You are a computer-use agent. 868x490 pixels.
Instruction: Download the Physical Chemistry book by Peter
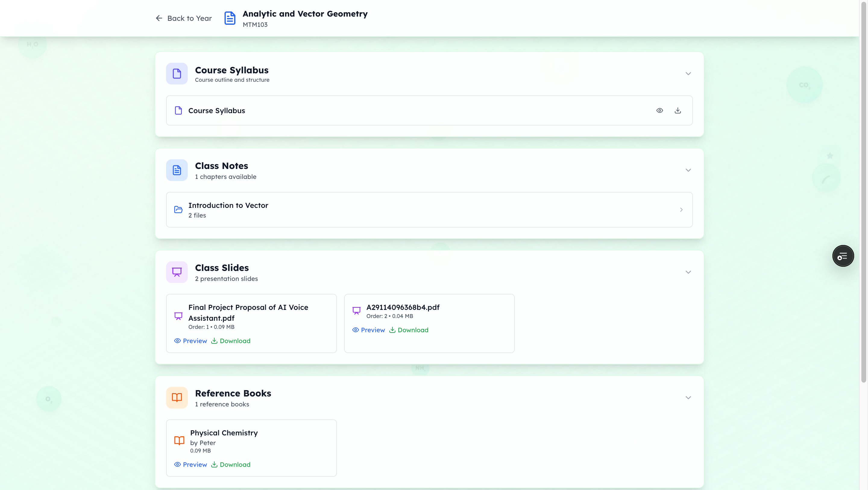231,465
